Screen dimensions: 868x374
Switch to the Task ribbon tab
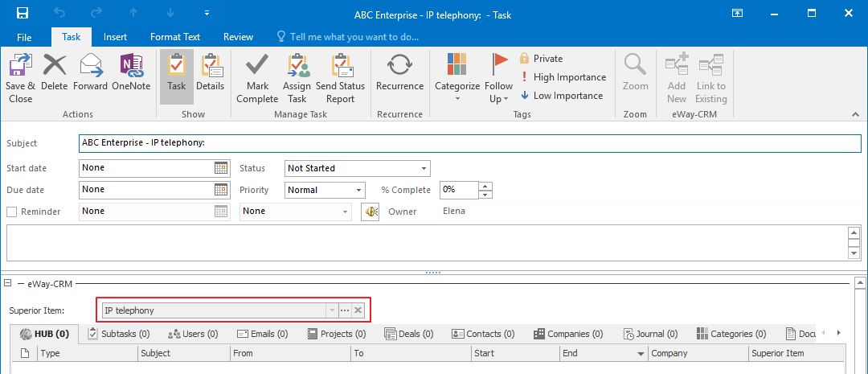click(71, 37)
